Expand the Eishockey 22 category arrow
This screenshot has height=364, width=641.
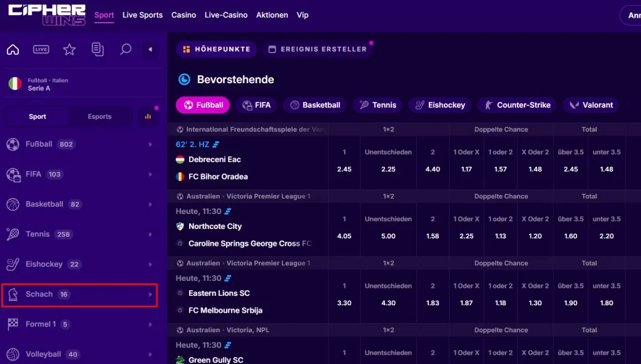pos(150,265)
